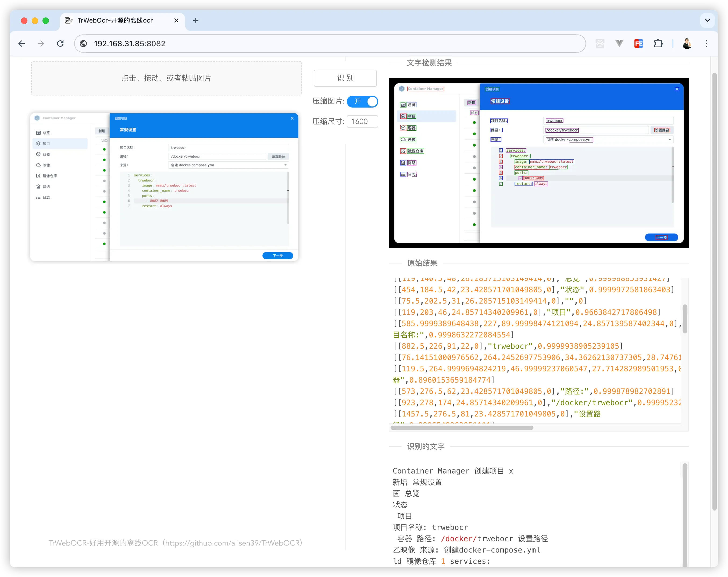Open the React DevTools extension icon
This screenshot has height=577, width=728.
[x=600, y=44]
